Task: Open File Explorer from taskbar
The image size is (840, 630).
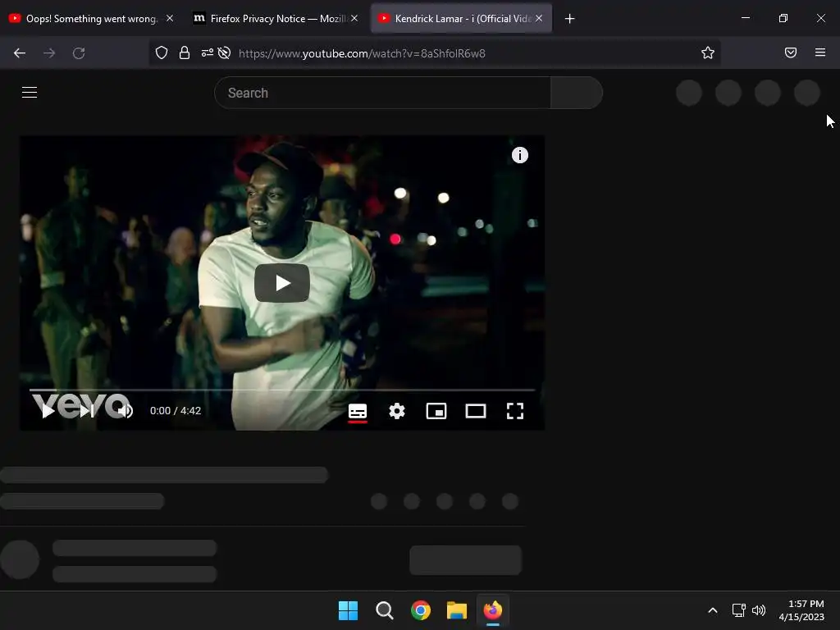Action: pos(457,610)
